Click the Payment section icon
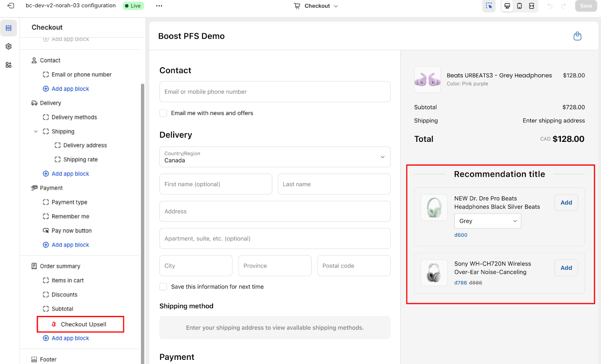The image size is (601, 364). click(x=34, y=188)
